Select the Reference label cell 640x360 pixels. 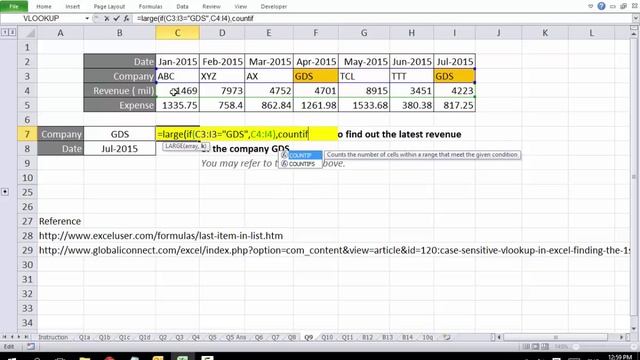click(x=60, y=221)
